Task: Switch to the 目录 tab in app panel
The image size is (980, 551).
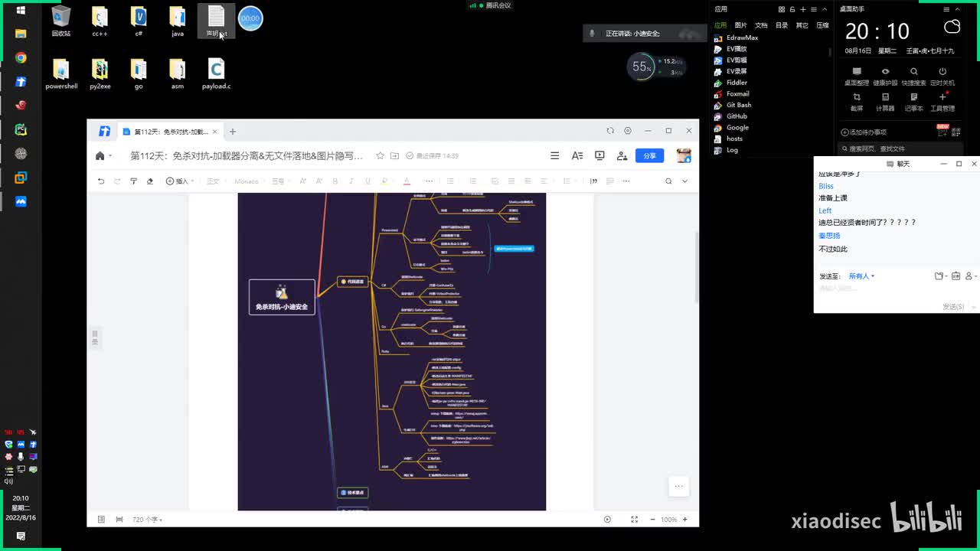Action: 782,25
